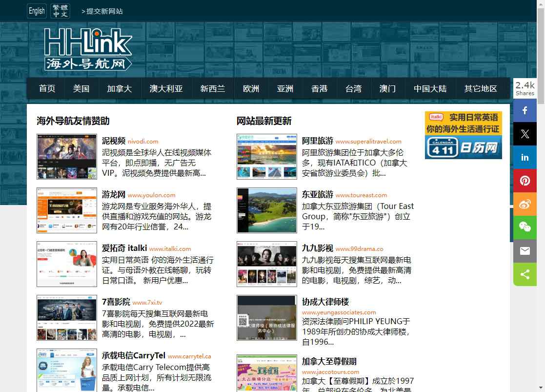
Task: Go to 首页 in the navigation bar
Action: [x=47, y=89]
